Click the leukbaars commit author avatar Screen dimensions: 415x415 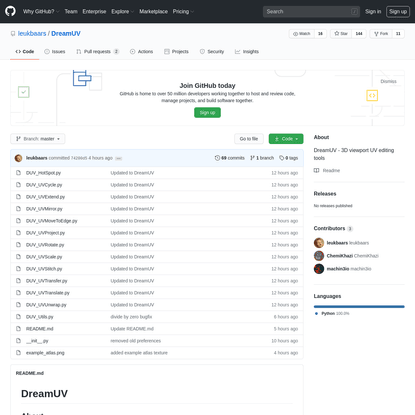(x=19, y=158)
